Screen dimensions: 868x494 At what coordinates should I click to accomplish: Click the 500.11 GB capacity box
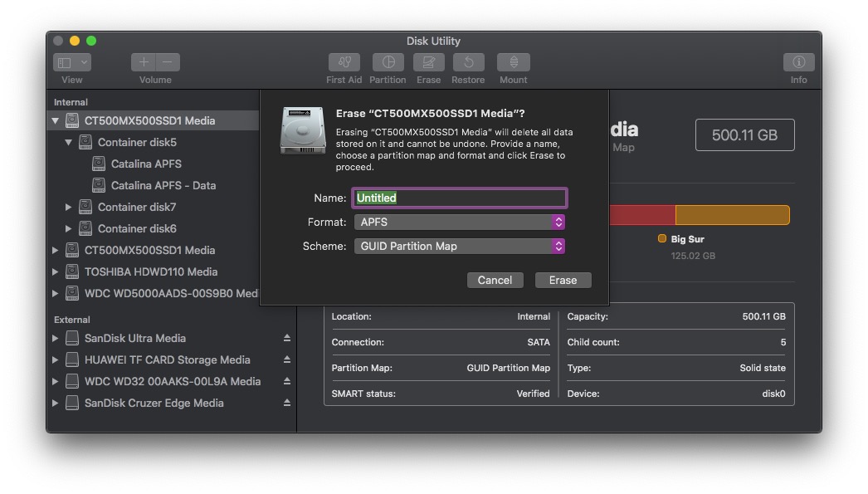click(744, 135)
